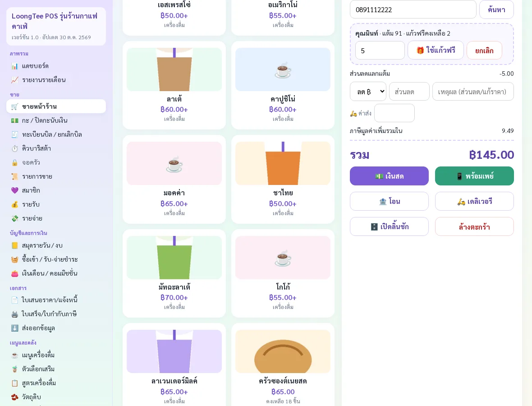Viewport: 532px width, 406px height.
Task: Pay with เงินสด cash button
Action: pyautogui.click(x=389, y=176)
